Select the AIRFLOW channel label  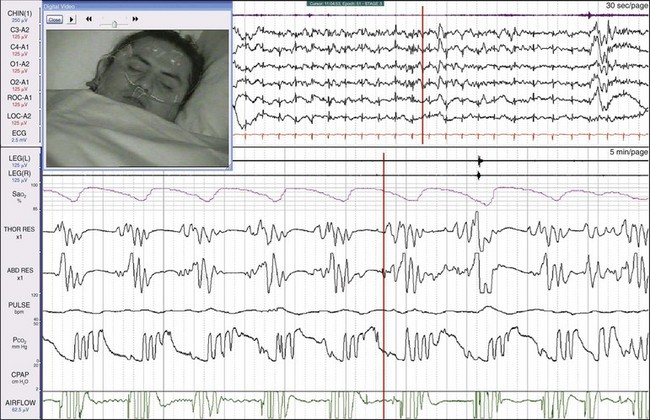point(20,402)
